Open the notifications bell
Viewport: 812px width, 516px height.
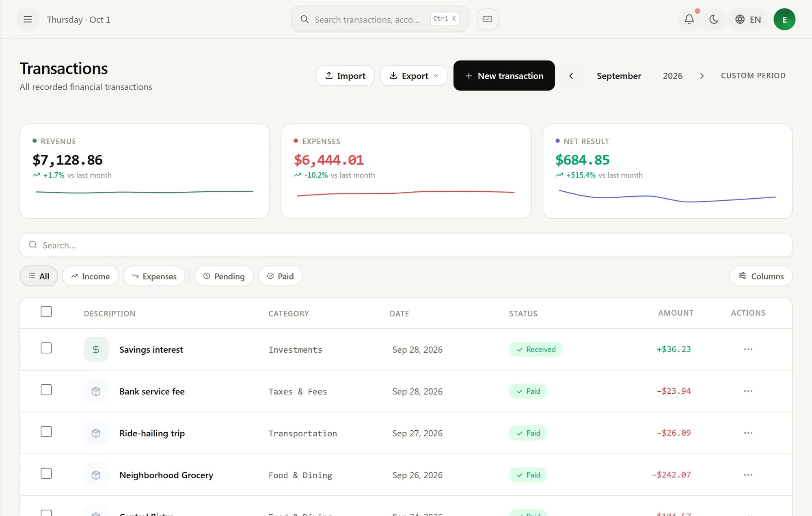[x=689, y=20]
